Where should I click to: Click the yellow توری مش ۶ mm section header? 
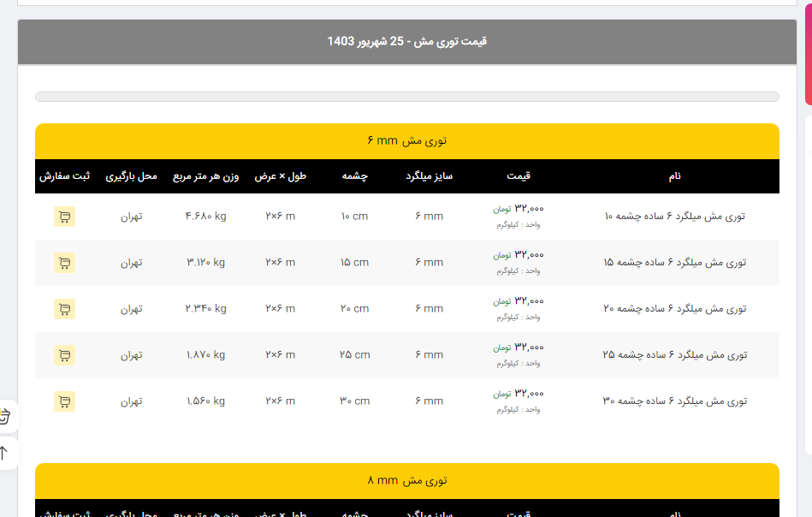coord(407,141)
